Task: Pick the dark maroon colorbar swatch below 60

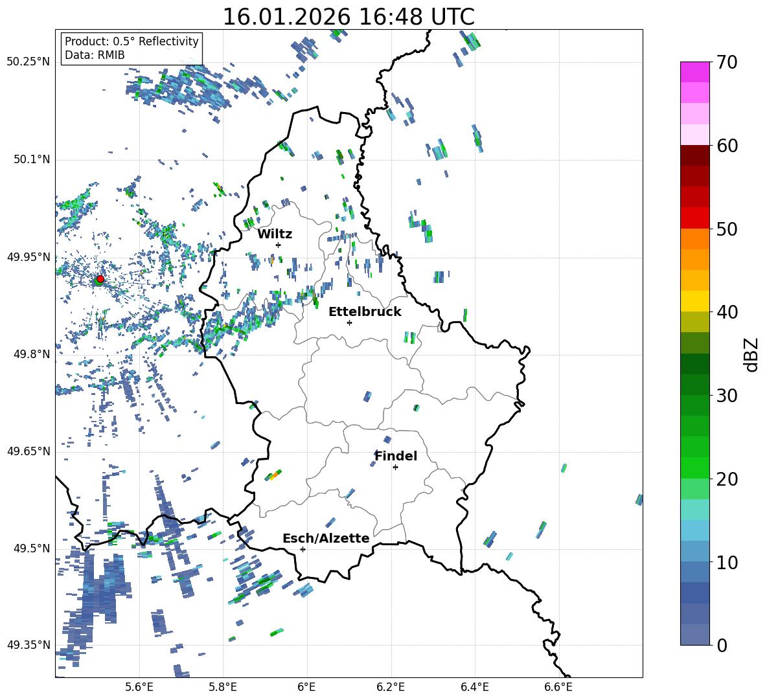Action: (695, 155)
